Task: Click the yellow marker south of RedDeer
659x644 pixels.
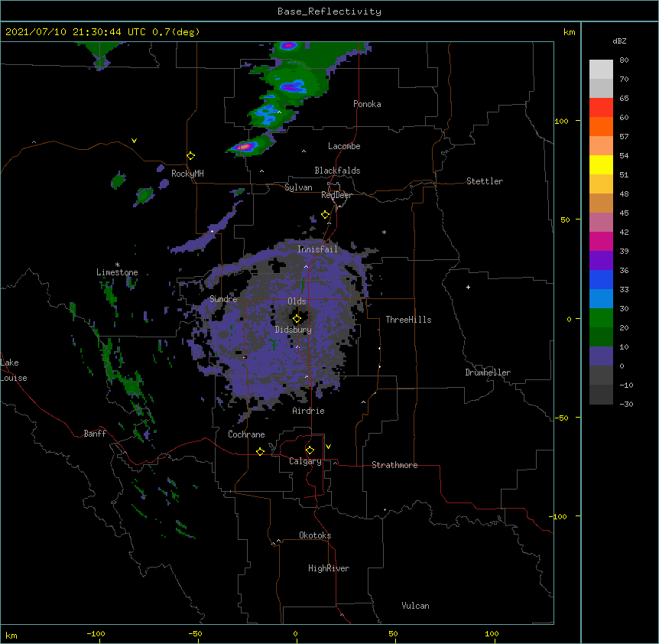Action: 326,215
